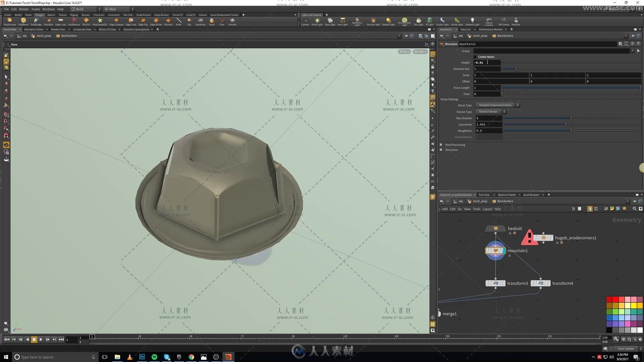Toggle display flag on hugob_erodecorners1 node
Image resolution: width=644 pixels, height=362 pixels.
(552, 238)
